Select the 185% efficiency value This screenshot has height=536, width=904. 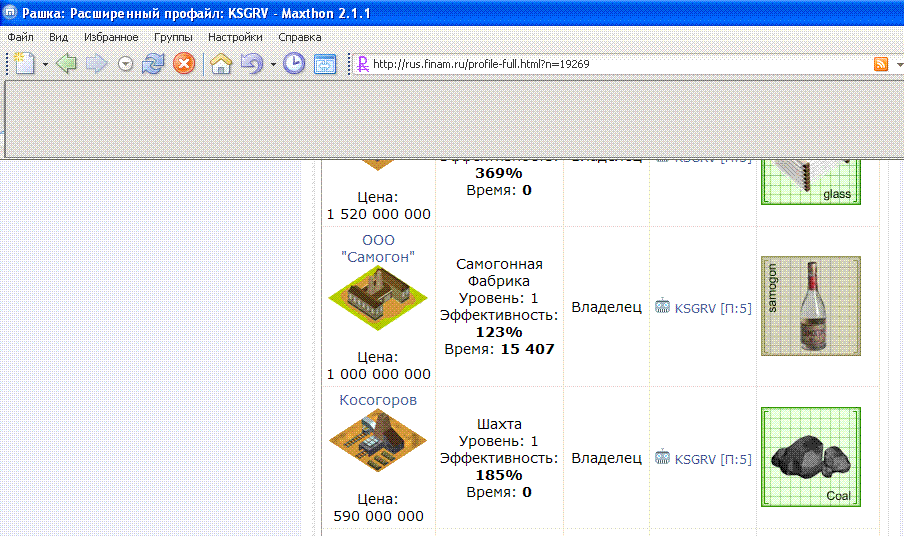(499, 475)
